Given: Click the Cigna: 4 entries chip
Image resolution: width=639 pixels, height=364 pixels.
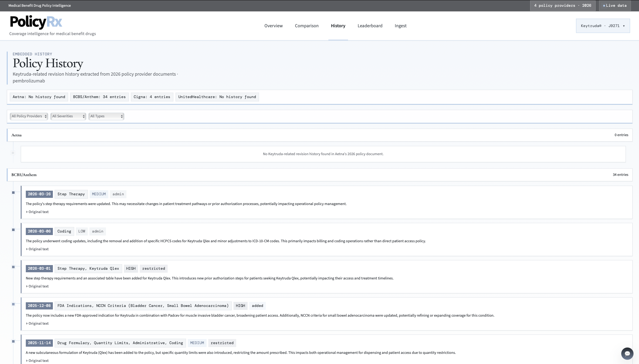Looking at the screenshot, I should click(x=152, y=97).
